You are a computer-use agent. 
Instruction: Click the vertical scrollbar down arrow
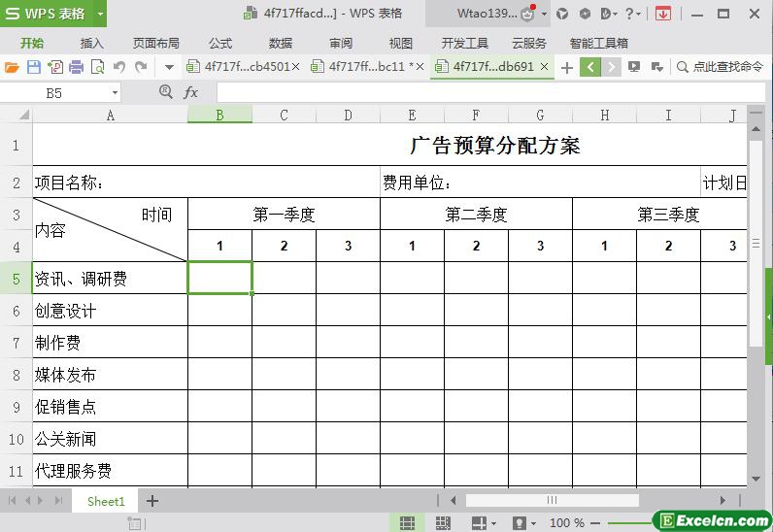pos(756,479)
